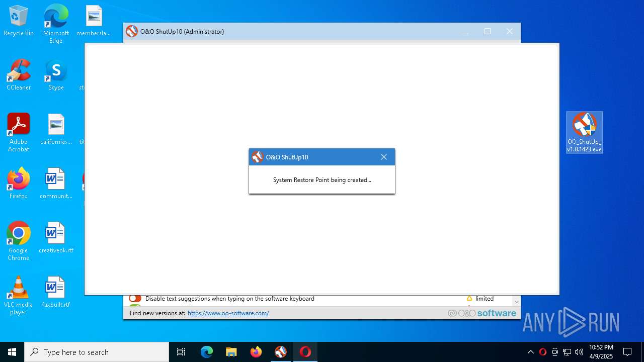Open the Recycle Bin desktop icon
644x362 pixels.
[x=19, y=21]
